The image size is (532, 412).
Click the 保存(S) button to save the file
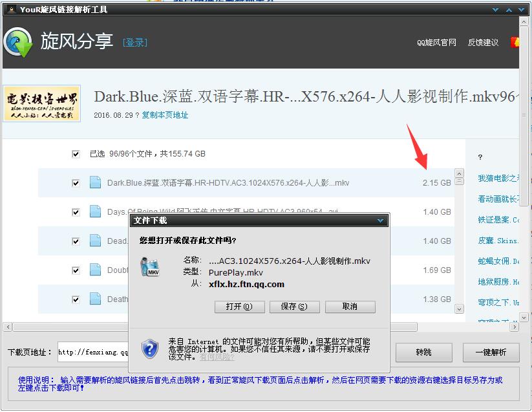pos(295,307)
